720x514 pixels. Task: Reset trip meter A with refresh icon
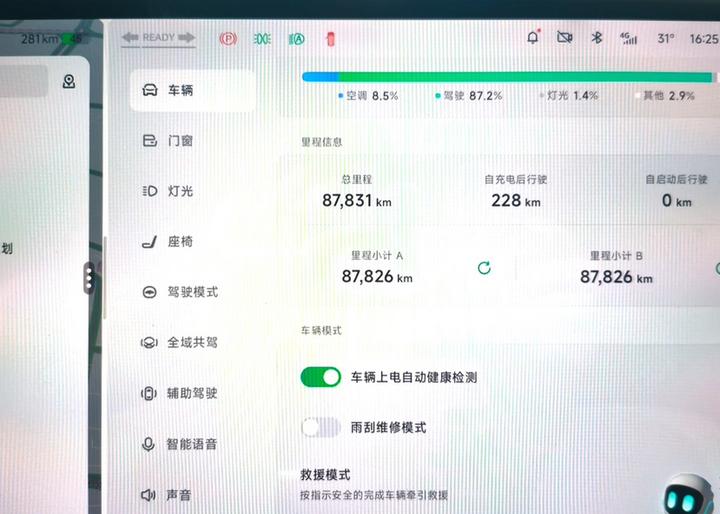(484, 268)
